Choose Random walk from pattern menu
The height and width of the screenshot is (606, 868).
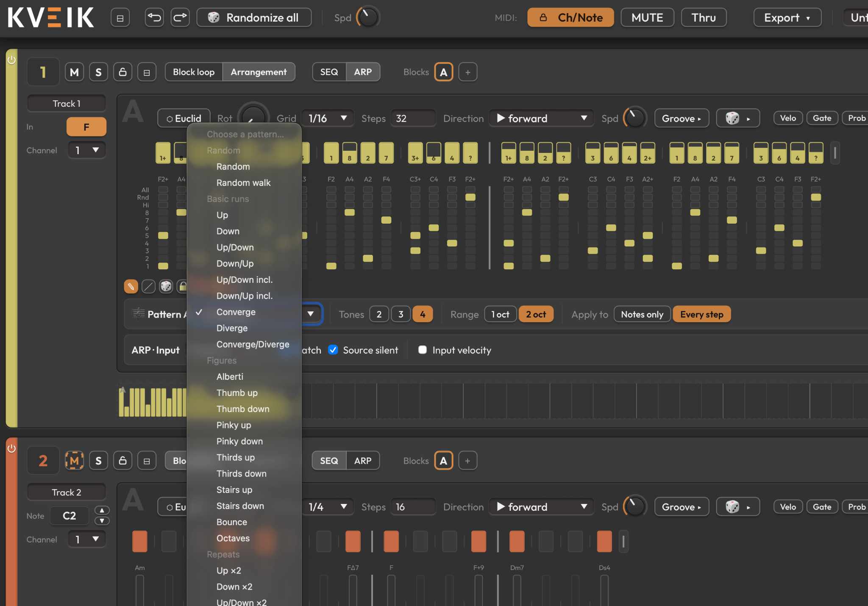244,183
